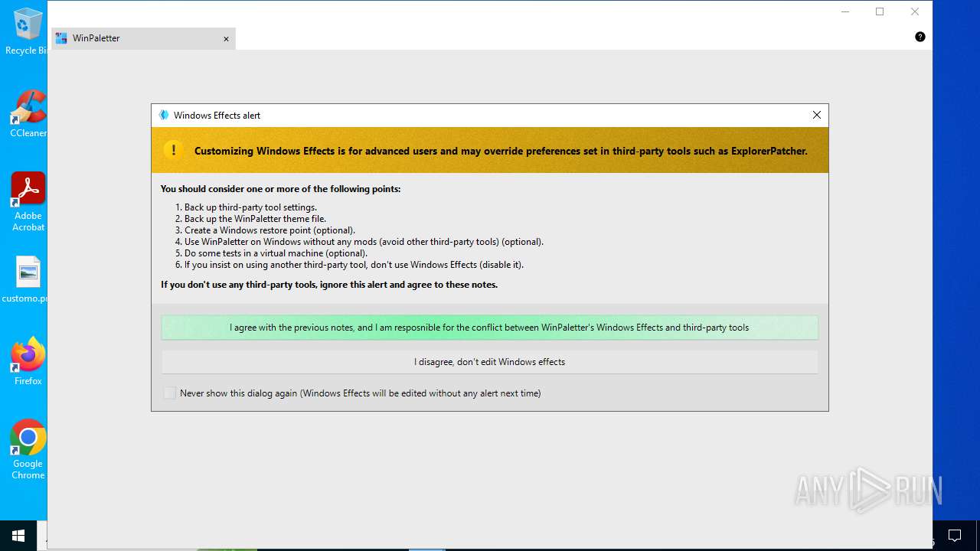This screenshot has height=551, width=980.
Task: Click the "Windows Effects alert" title text
Action: point(217,116)
